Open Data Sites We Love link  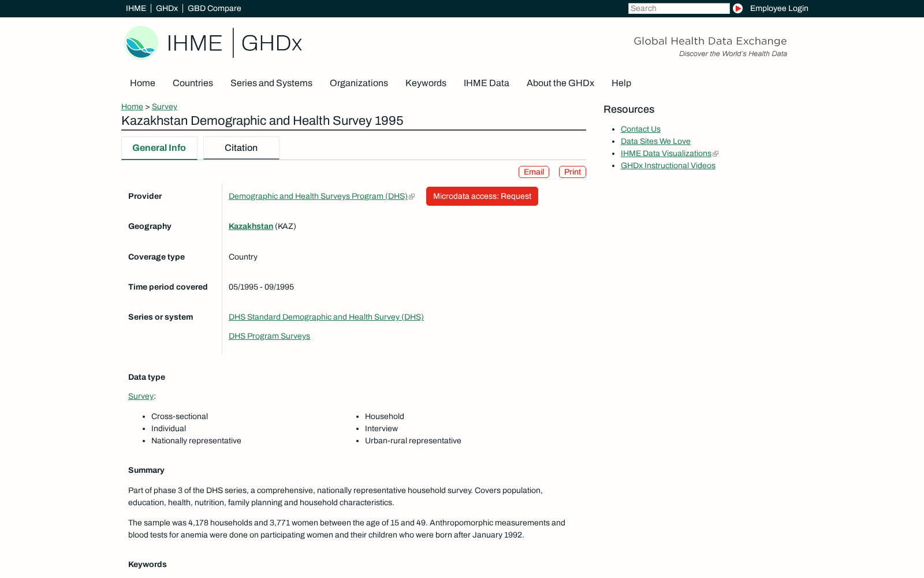(x=655, y=141)
